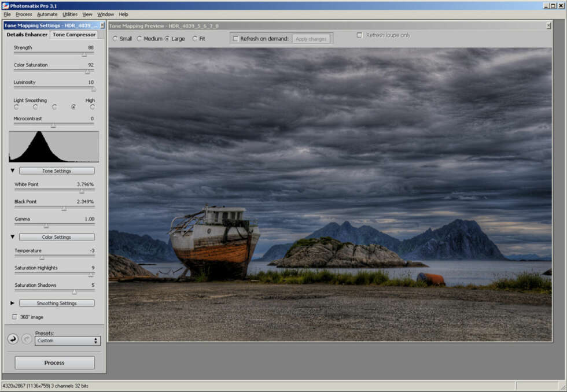567x392 pixels.
Task: Select the Small preview size radio button
Action: click(x=115, y=39)
